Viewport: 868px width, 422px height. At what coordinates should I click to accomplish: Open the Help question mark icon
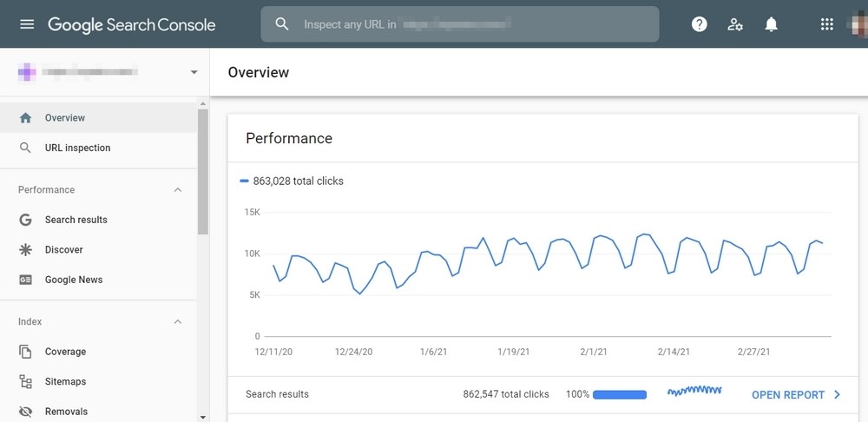pos(699,24)
